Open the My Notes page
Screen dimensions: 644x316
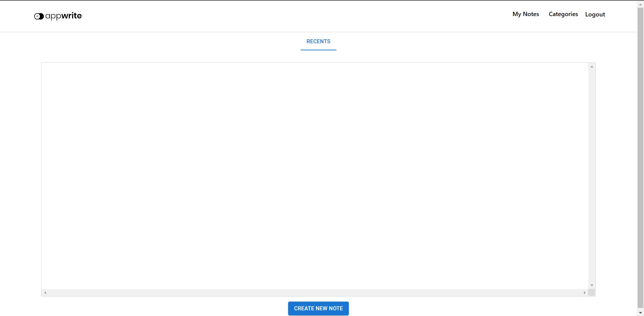click(526, 14)
